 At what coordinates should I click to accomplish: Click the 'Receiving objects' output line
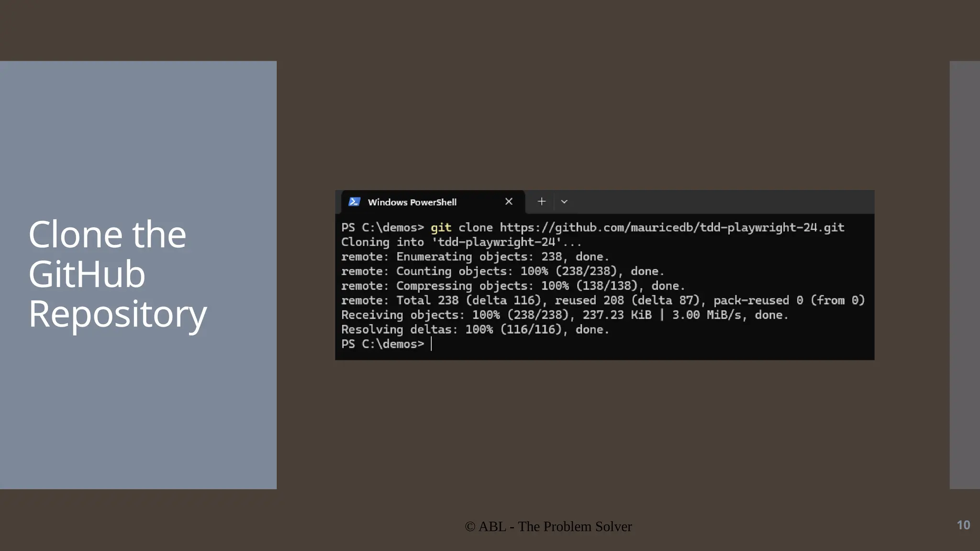tap(564, 315)
